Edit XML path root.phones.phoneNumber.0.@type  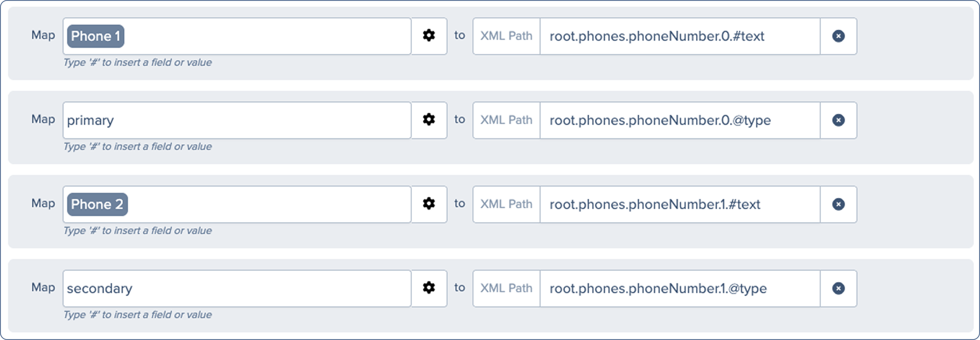[x=680, y=120]
